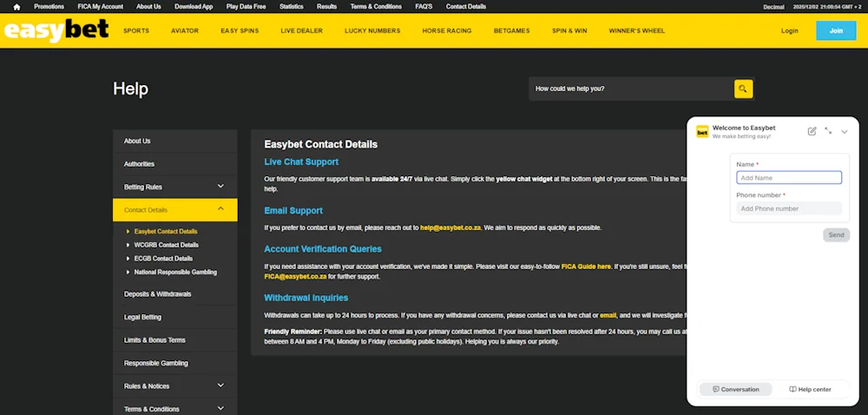Click the help@easybet.co.za email link

[450, 227]
